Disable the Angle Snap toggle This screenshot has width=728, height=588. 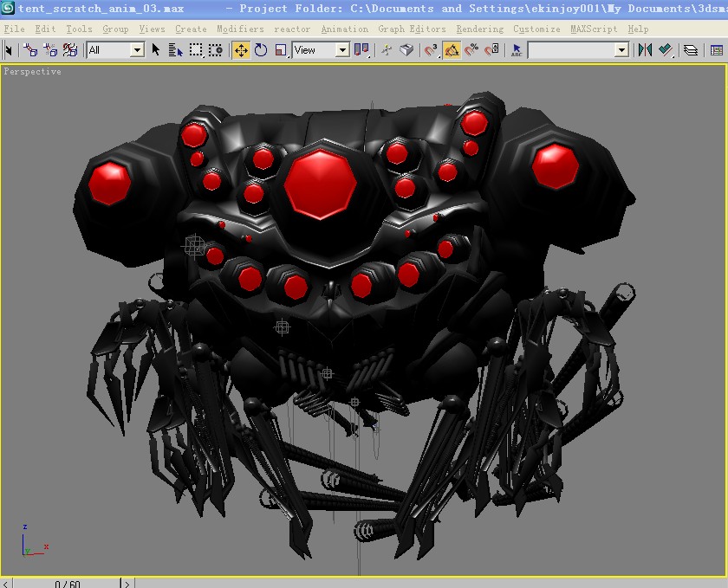(x=452, y=50)
